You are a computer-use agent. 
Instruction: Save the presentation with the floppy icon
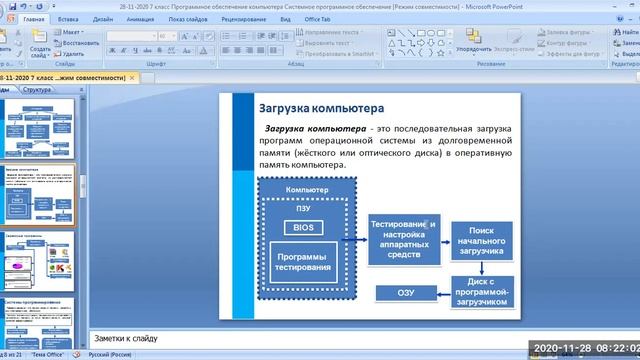tap(12, 7)
